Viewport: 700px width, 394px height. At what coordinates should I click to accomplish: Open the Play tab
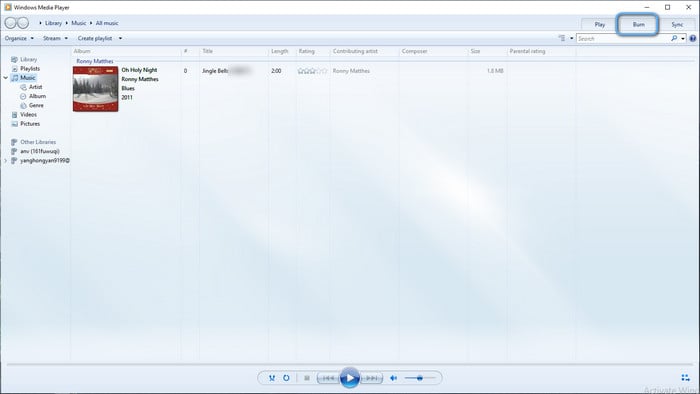[x=600, y=25]
